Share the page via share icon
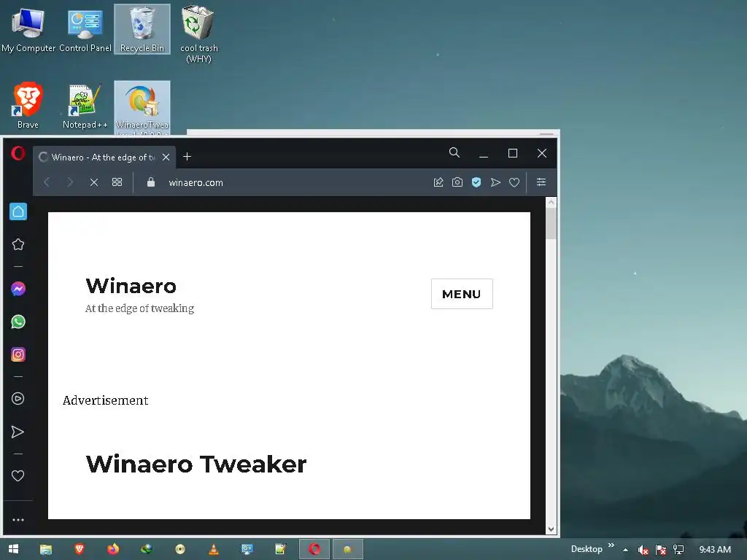This screenshot has height=560, width=747. click(438, 182)
